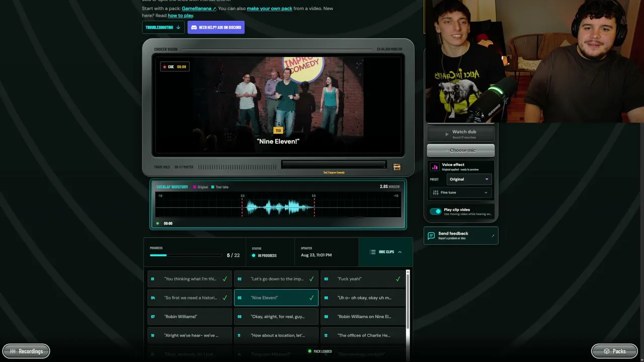This screenshot has width=644, height=362.
Task: Open the Preset 'Original' dropdown
Action: click(469, 179)
